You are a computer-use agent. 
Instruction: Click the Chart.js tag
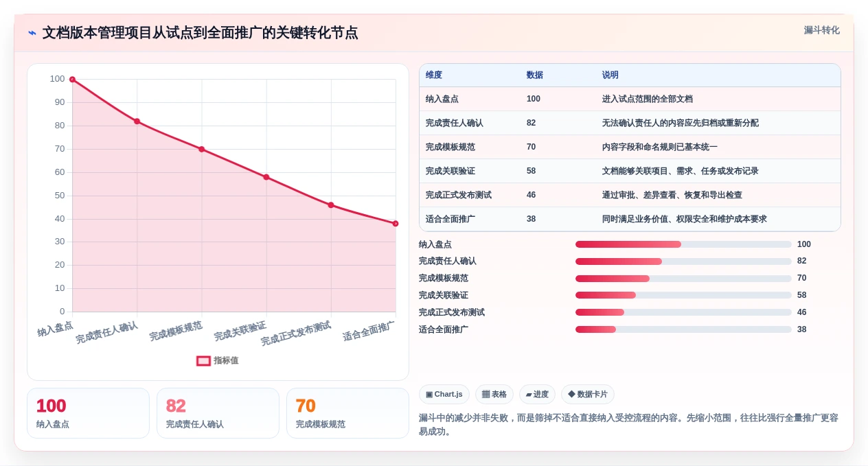tap(444, 395)
